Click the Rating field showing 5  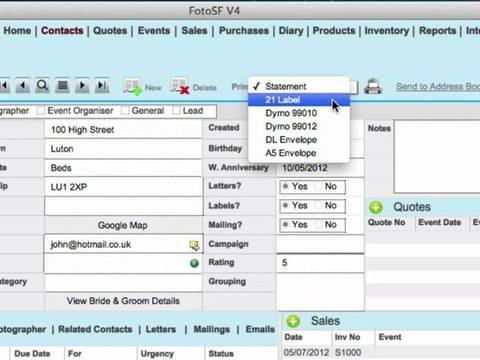coord(320,263)
